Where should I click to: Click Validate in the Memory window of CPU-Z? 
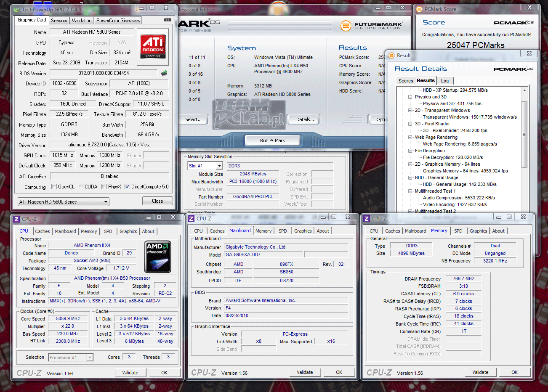coord(480,372)
